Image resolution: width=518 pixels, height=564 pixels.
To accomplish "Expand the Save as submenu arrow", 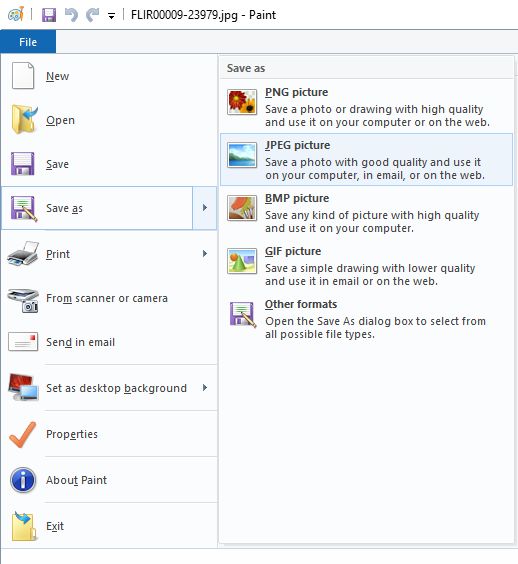I will tap(205, 208).
